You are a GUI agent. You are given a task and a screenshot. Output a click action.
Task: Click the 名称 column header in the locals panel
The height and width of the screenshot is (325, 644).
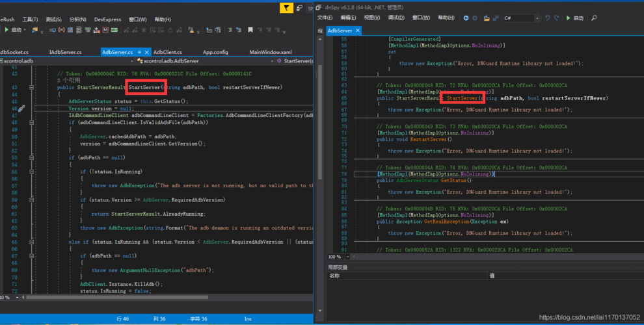pyautogui.click(x=334, y=276)
